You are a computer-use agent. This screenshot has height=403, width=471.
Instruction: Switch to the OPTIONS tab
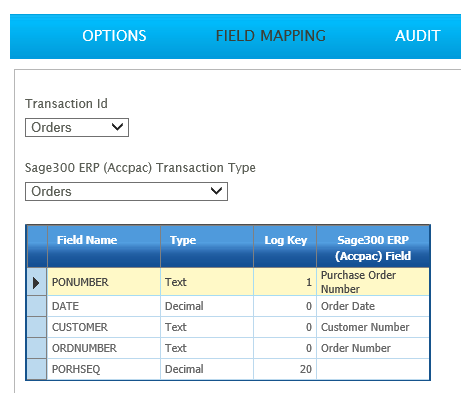tap(114, 36)
